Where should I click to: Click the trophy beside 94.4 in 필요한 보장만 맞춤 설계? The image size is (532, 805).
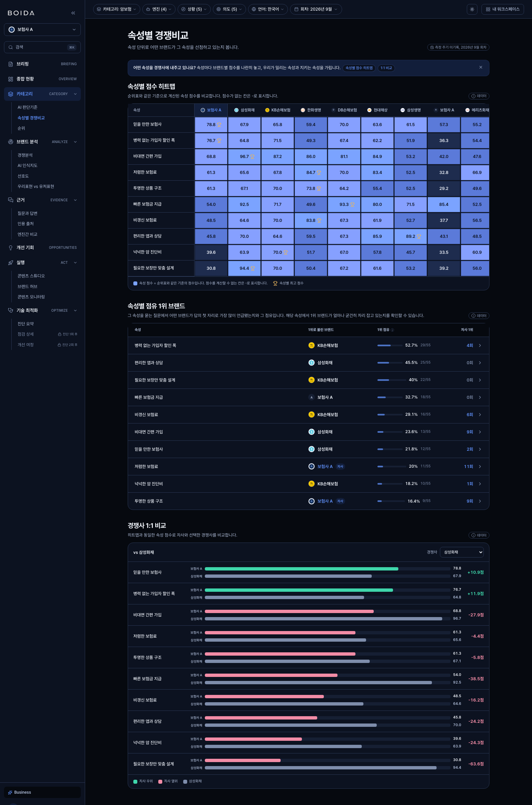(253, 268)
